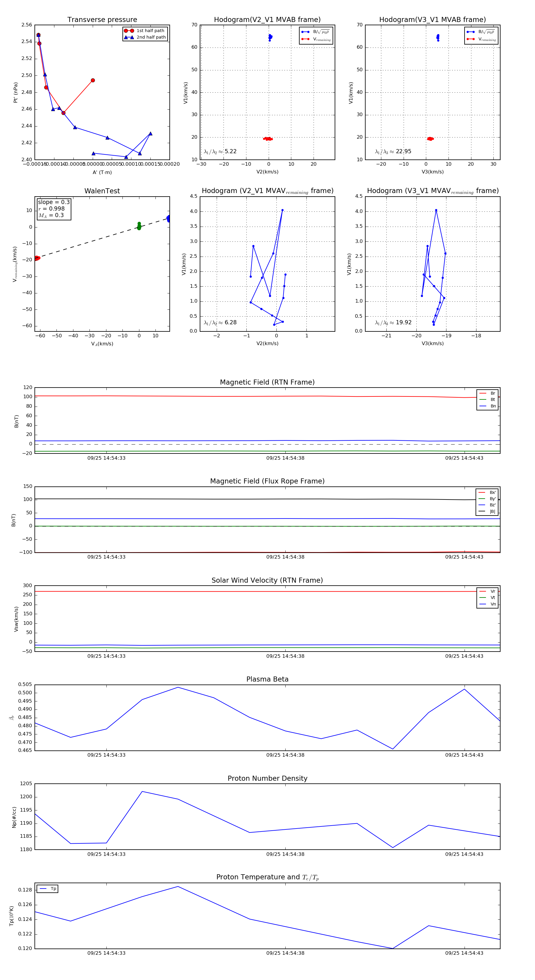Click the Hodogram V2_V1 MVAV remaining frame title
Screen dimensions: 535x980
pyautogui.click(x=267, y=191)
